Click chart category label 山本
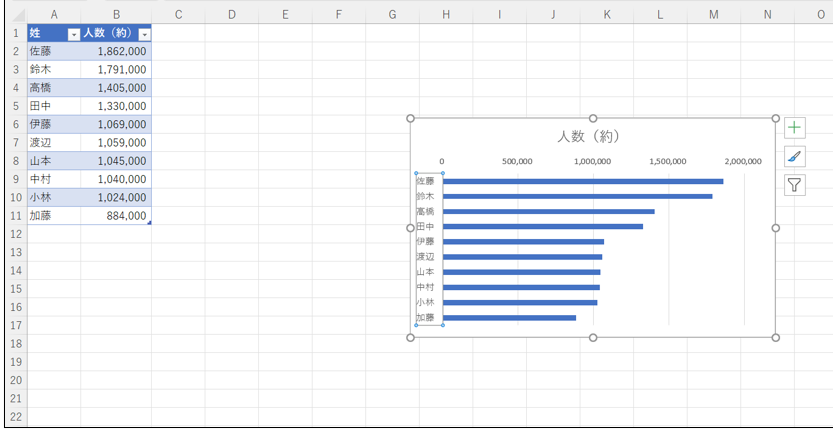 click(426, 272)
